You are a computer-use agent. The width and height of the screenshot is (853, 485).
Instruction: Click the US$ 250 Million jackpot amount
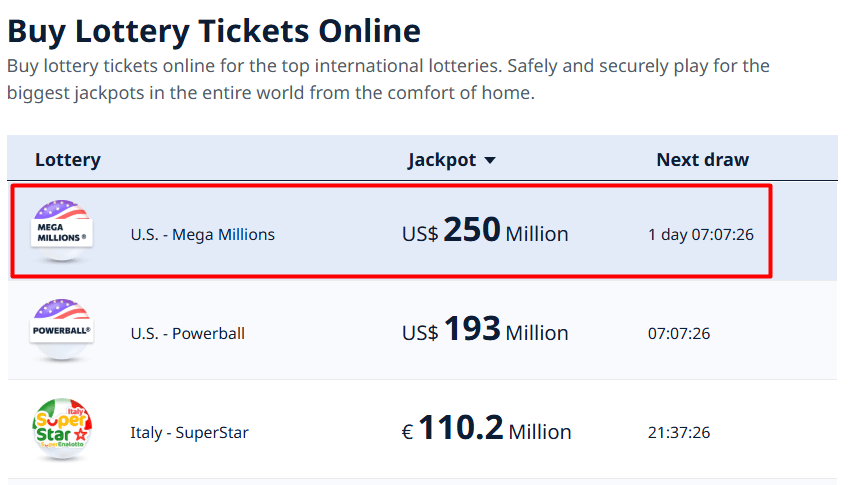coord(485,232)
